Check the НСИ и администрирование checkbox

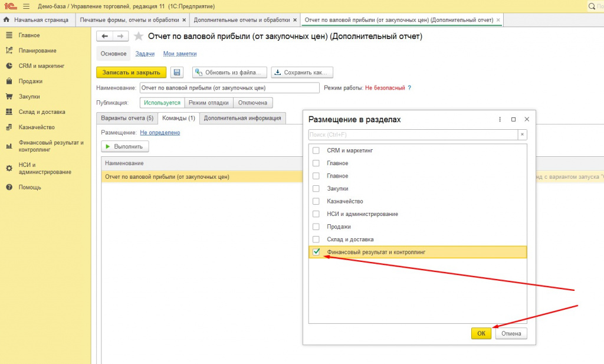pyautogui.click(x=316, y=214)
